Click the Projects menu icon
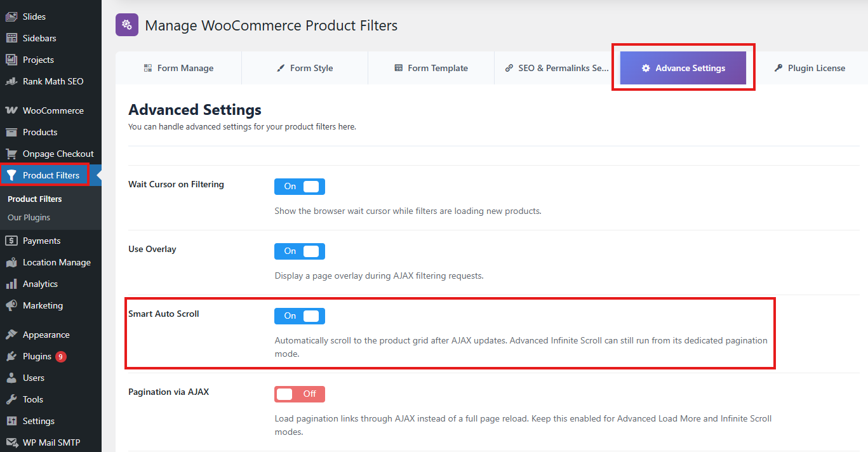The image size is (868, 452). coord(11,60)
